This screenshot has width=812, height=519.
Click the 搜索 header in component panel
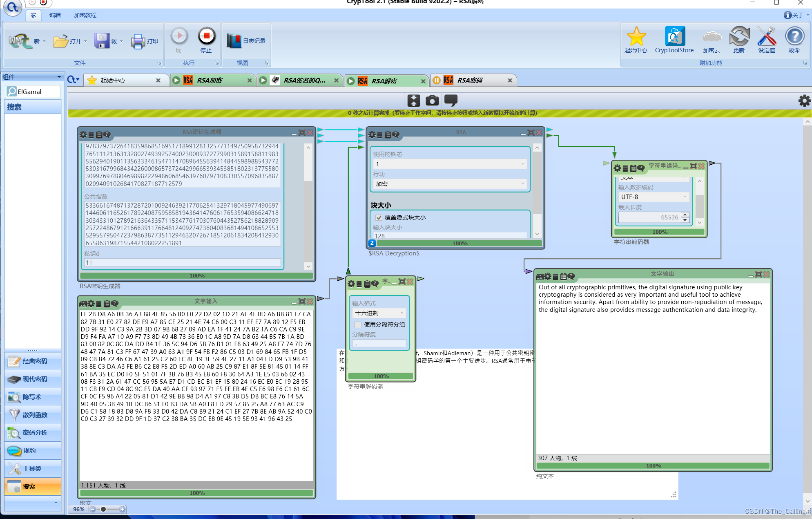[x=33, y=107]
